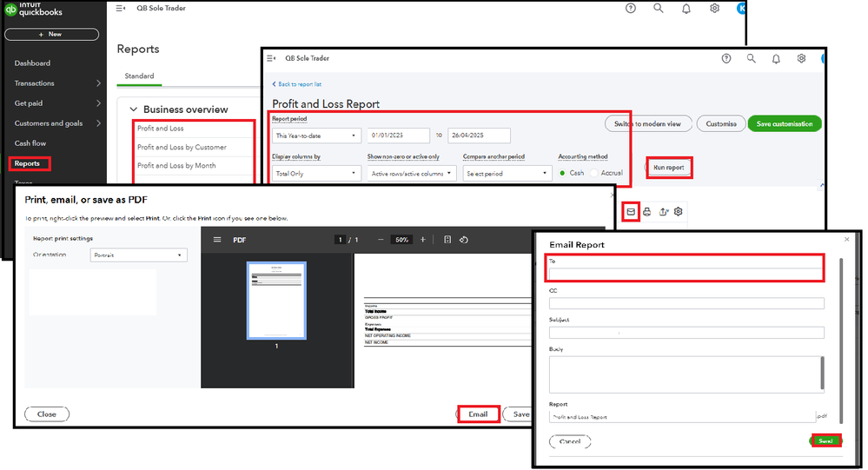The height and width of the screenshot is (470, 868).
Task: Open Dashboard in the sidebar
Action: 32,63
